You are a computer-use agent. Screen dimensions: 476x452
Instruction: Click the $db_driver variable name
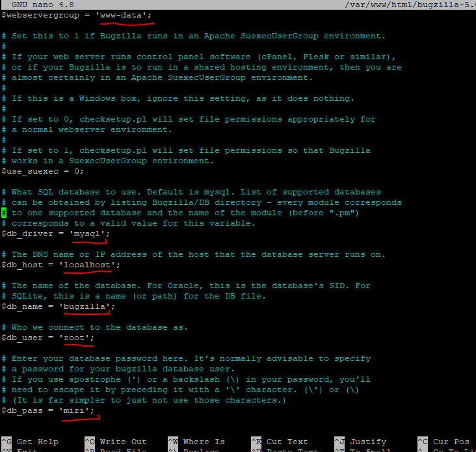27,233
